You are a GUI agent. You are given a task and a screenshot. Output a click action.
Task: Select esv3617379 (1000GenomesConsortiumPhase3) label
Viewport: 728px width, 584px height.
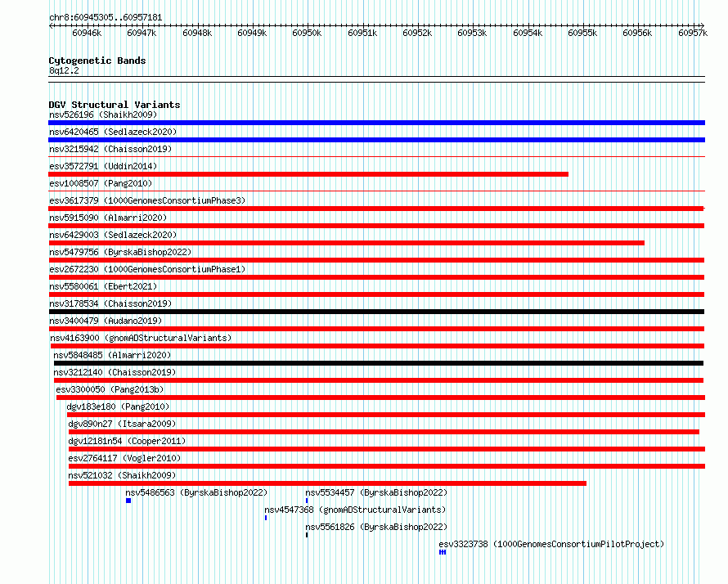pos(147,200)
